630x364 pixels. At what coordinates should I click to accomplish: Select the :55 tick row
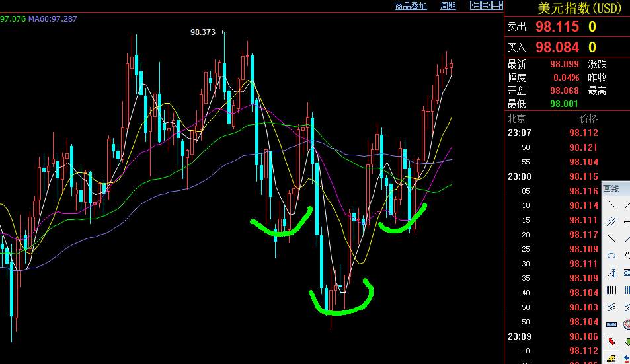pos(553,162)
